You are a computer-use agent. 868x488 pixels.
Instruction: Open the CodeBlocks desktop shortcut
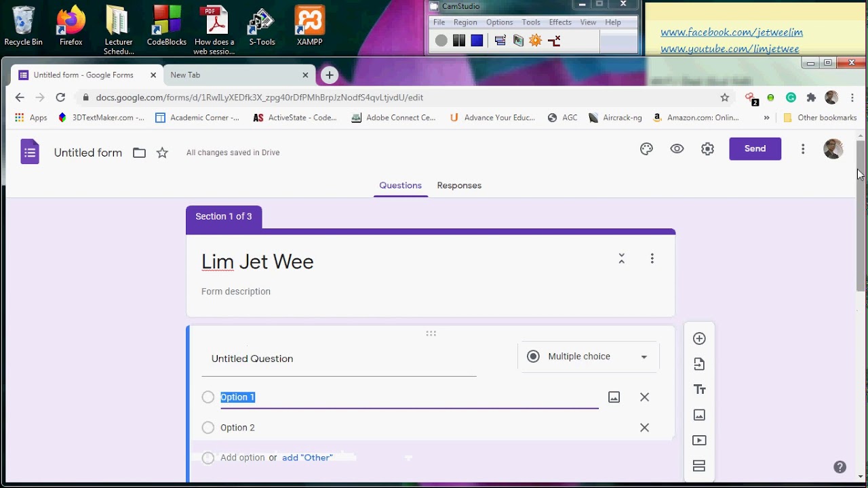pos(167,26)
